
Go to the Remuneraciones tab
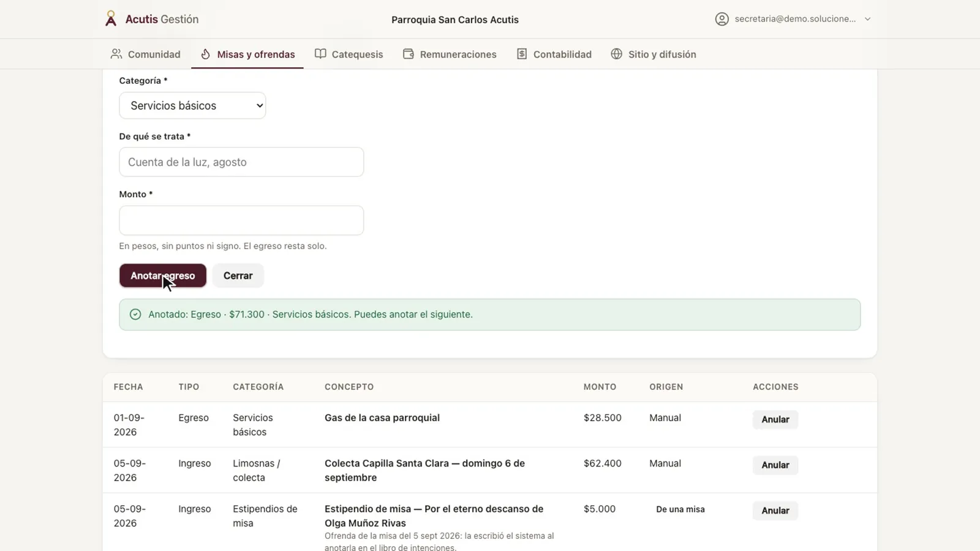[x=450, y=54]
